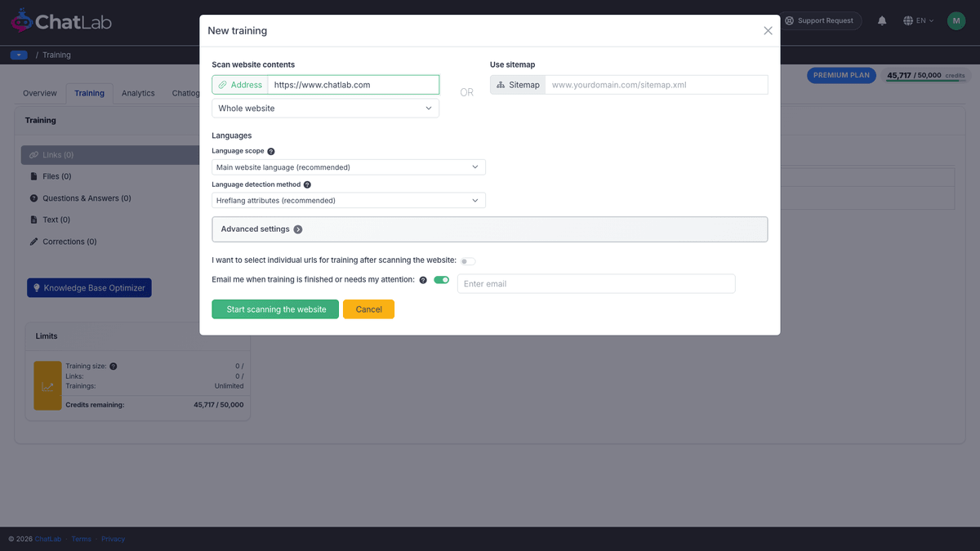Click the Enter email field
This screenshot has height=551, width=980.
pos(596,283)
